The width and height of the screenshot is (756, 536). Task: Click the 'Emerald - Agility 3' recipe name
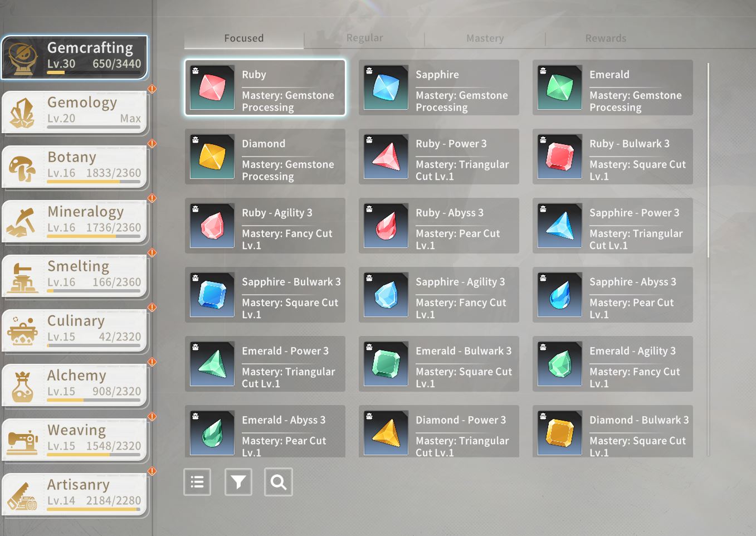[x=632, y=351]
